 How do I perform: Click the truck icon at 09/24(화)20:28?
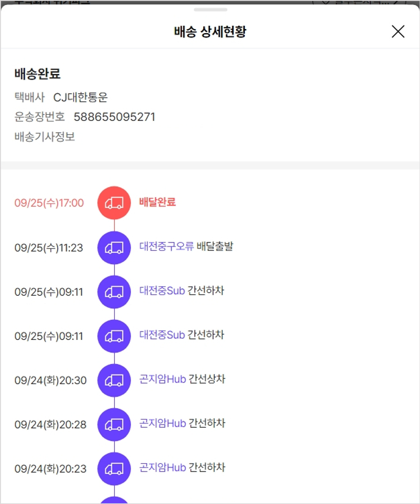(x=114, y=424)
